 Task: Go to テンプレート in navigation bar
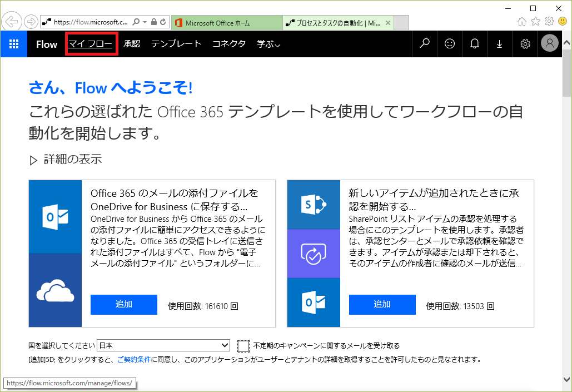[176, 44]
